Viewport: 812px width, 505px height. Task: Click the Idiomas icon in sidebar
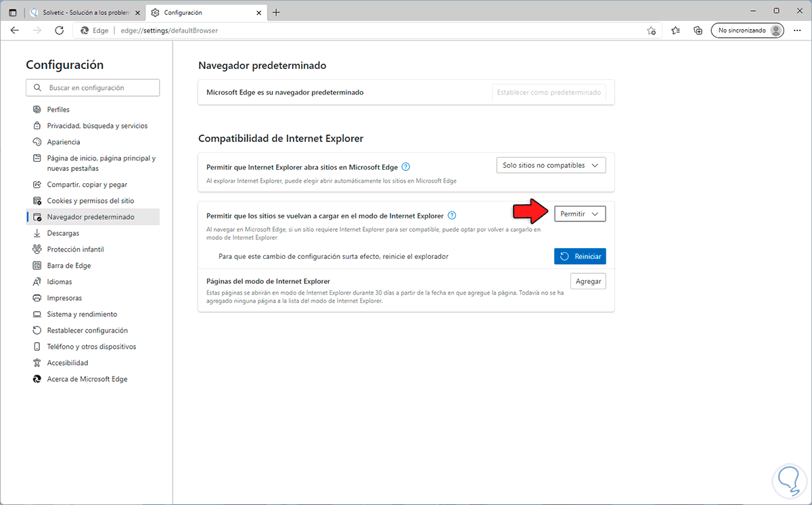point(37,282)
